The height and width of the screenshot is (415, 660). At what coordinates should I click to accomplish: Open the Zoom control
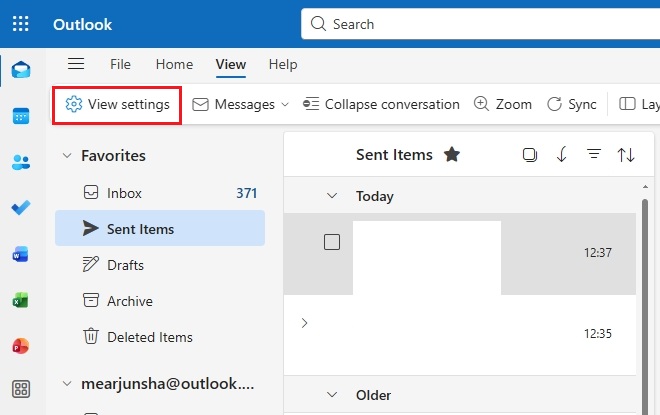point(503,104)
